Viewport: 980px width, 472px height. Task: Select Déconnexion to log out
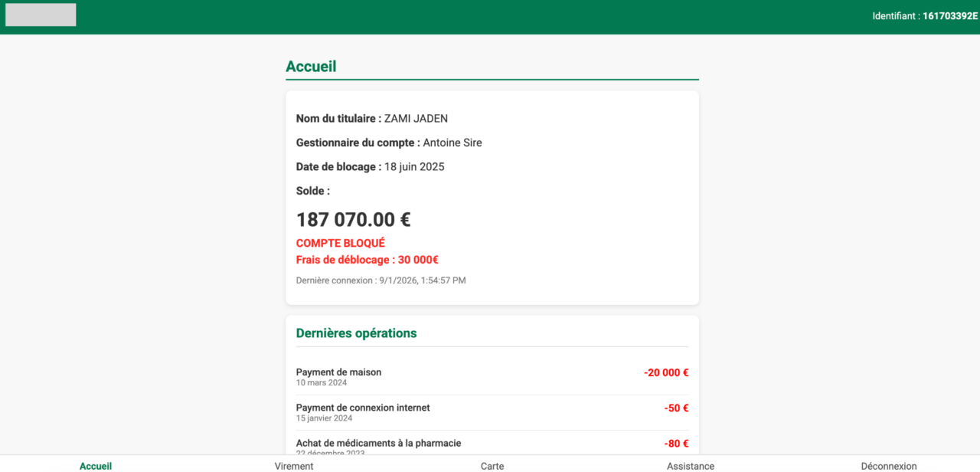click(889, 466)
